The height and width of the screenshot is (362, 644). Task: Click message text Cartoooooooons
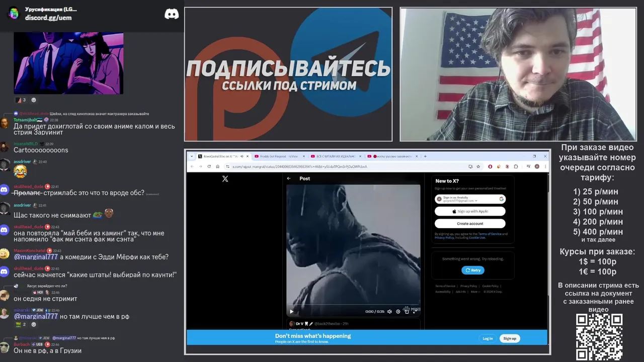pos(41,150)
